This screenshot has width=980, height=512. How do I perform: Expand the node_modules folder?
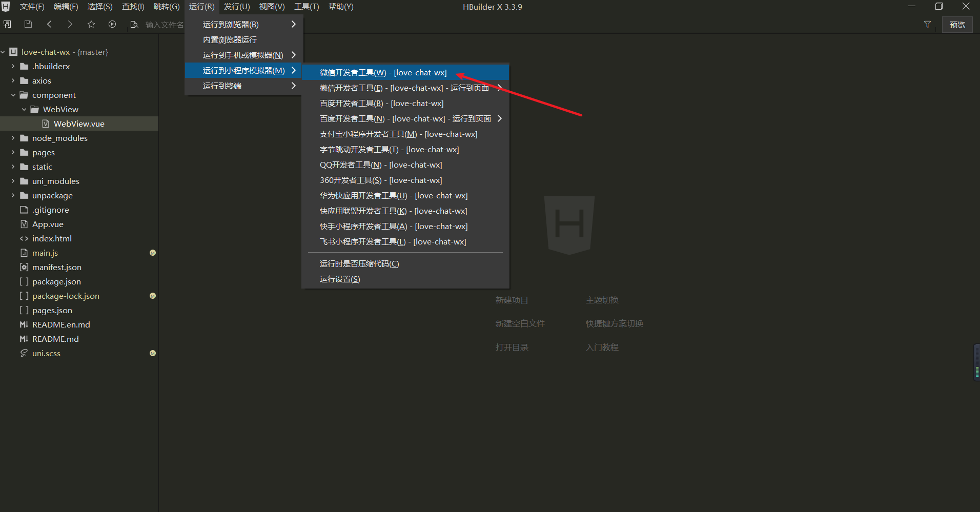coord(13,138)
